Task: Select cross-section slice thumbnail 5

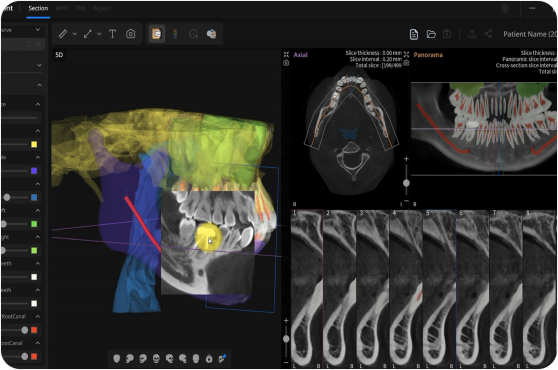Action: tap(439, 289)
